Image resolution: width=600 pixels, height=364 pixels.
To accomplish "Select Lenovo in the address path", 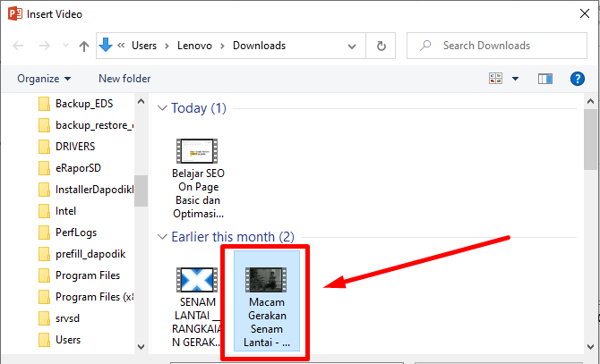I will pos(194,46).
